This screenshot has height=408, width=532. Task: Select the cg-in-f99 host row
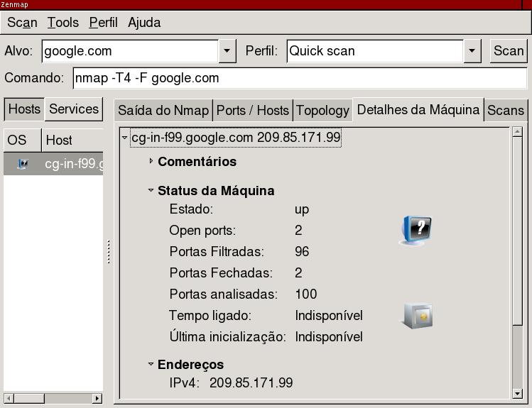[x=53, y=164]
